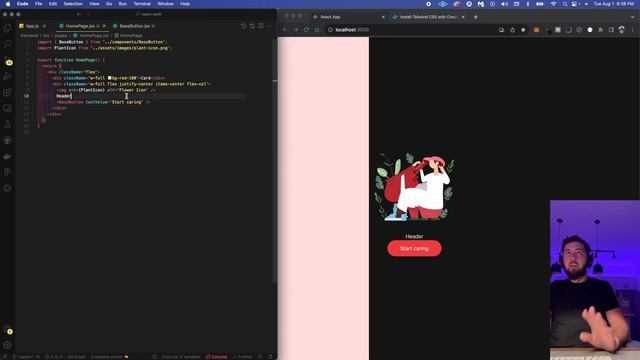Open the Window menu

coord(165,4)
